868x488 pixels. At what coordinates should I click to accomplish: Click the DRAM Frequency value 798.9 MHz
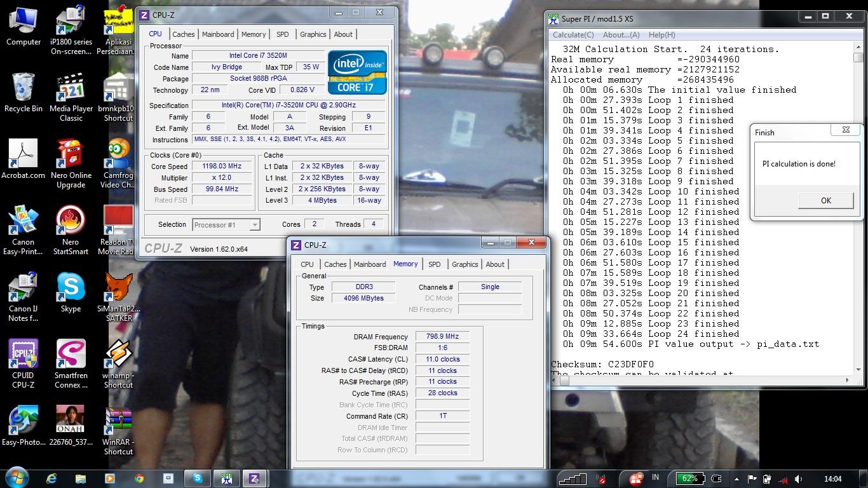click(442, 337)
